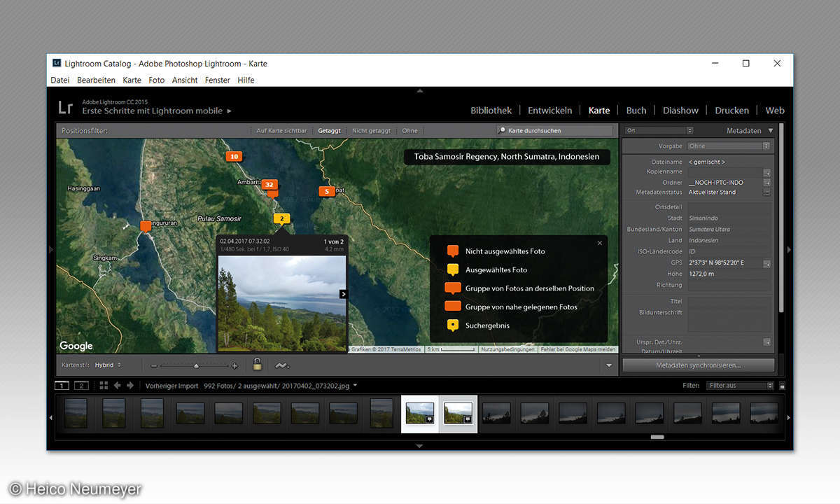Open the Kartenstil Hybrid dropdown
Image resolution: width=840 pixels, height=504 pixels.
pyautogui.click(x=108, y=365)
